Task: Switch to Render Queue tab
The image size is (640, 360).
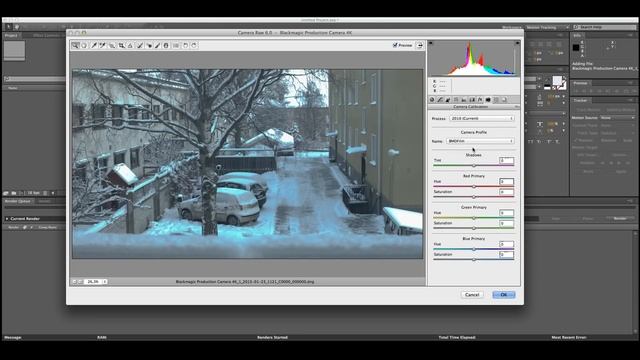Action: (x=18, y=201)
